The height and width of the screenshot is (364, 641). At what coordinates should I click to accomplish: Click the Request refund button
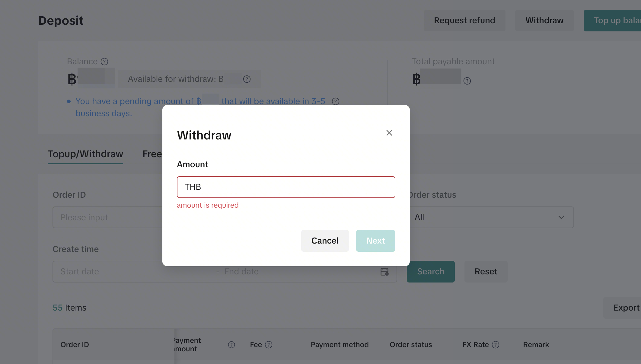(464, 21)
